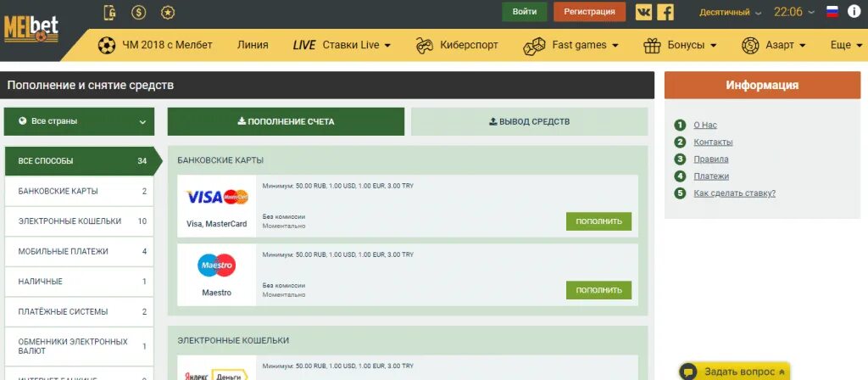Click the Melbet logo
The height and width of the screenshot is (380, 868).
coord(31,29)
